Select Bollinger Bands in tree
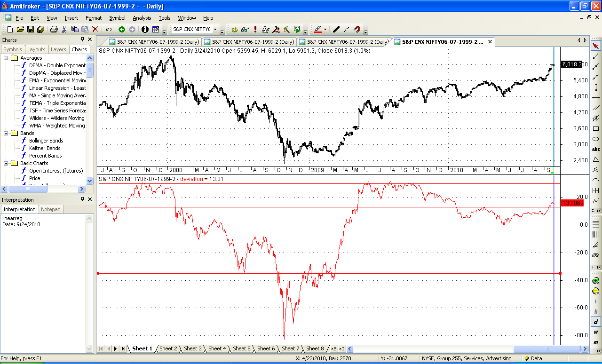This screenshot has width=602, height=364. point(46,141)
